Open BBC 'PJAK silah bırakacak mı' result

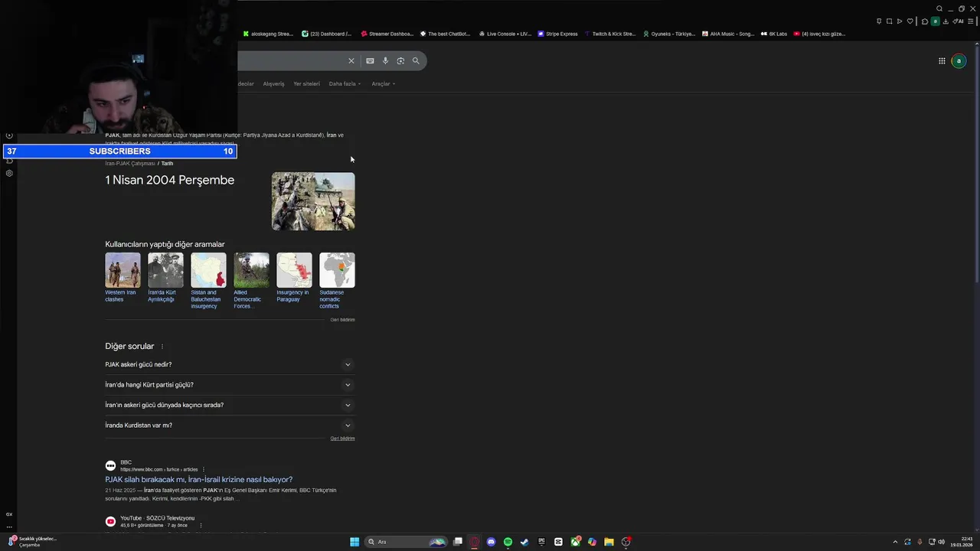[199, 480]
